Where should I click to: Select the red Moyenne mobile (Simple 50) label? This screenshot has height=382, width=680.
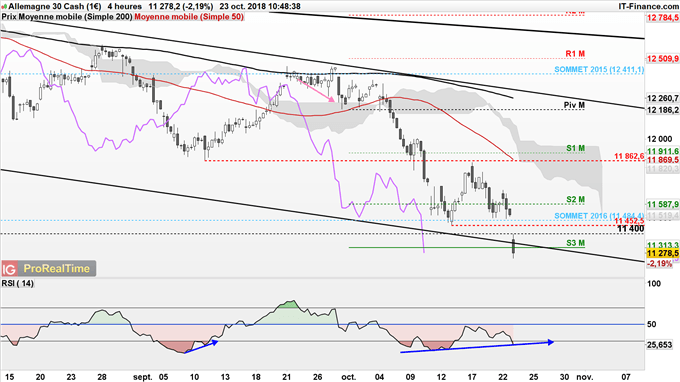pyautogui.click(x=189, y=17)
